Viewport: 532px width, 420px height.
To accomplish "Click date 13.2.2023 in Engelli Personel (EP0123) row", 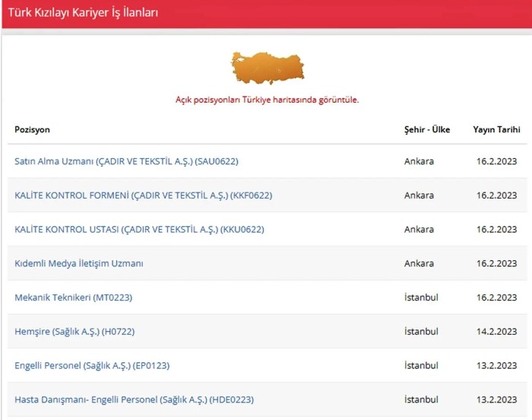I will [x=496, y=365].
